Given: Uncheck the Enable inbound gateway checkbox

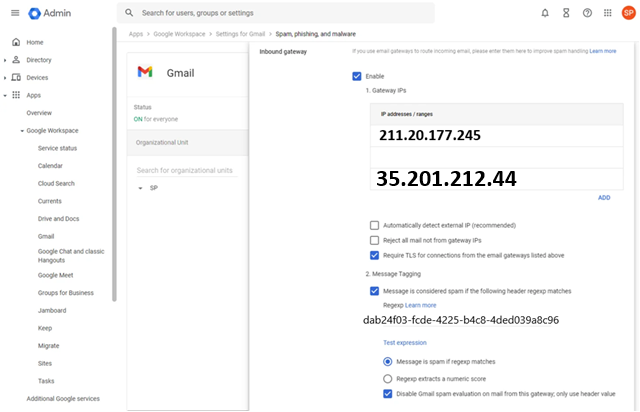Looking at the screenshot, I should pyautogui.click(x=357, y=76).
